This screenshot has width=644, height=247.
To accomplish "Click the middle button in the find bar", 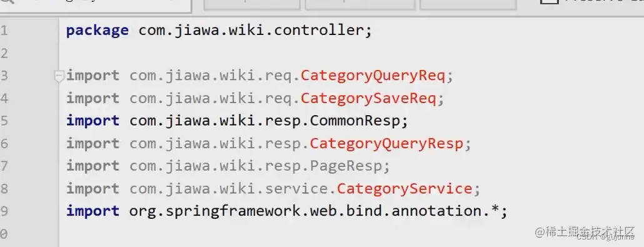I will pyautogui.click(x=360, y=3).
